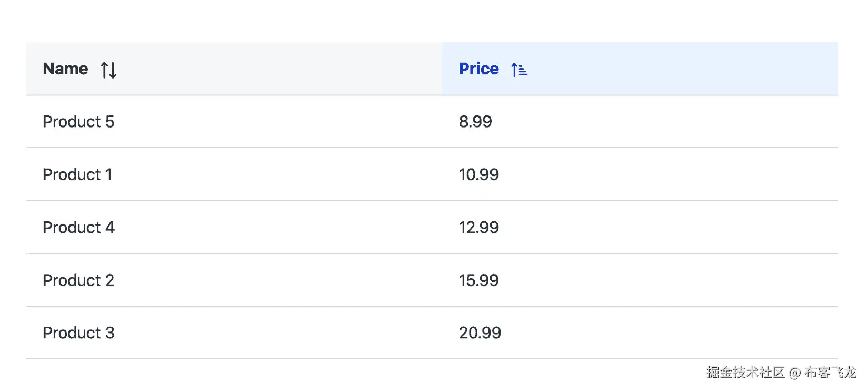Click blank space right of 20.99 row
This screenshot has width=868, height=391.
coord(669,333)
